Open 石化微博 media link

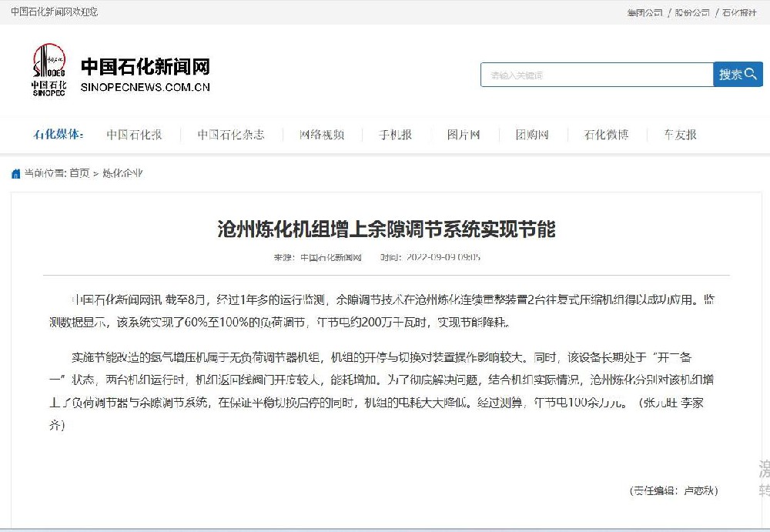606,135
